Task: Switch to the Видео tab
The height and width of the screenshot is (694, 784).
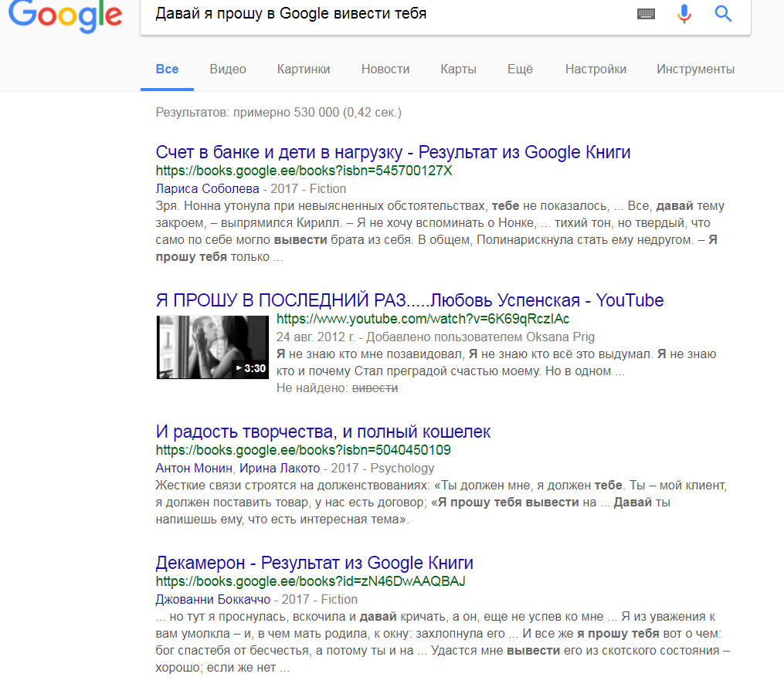Action: pos(228,69)
